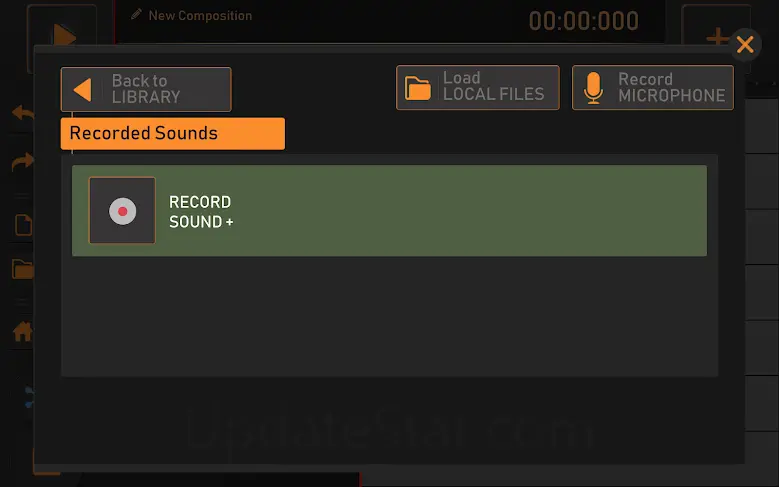The width and height of the screenshot is (779, 487).
Task: Close the sound dialog with the X
Action: coord(745,45)
